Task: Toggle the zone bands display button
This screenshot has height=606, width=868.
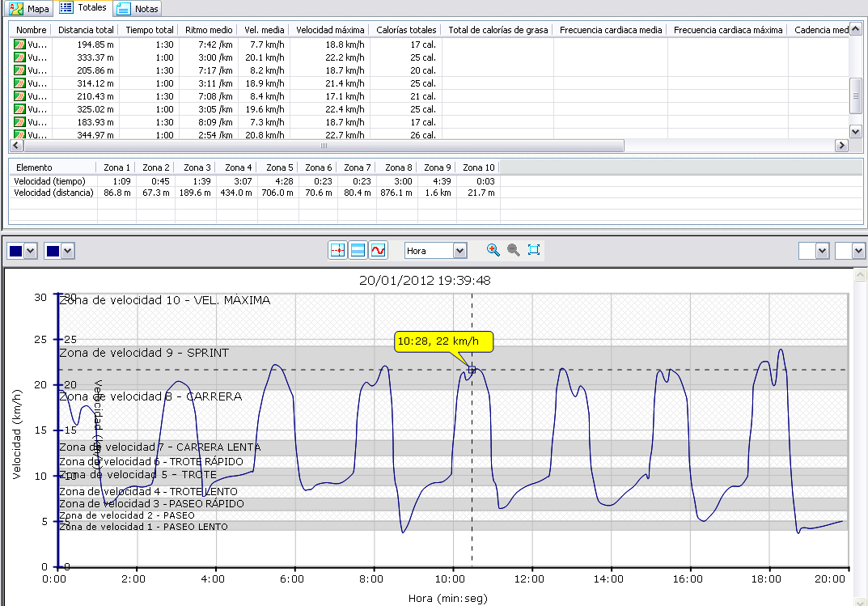Action: click(x=358, y=251)
